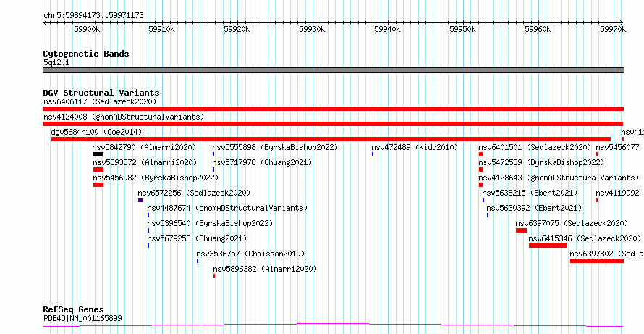The height and width of the screenshot is (334, 644).
Task: Click the chr5:59894173..59971173 region label
Action: 93,16
